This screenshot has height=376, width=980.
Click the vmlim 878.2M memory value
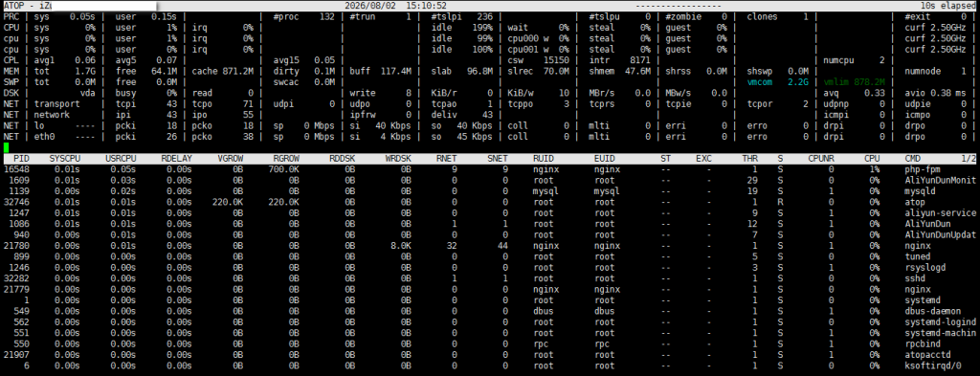[855, 82]
